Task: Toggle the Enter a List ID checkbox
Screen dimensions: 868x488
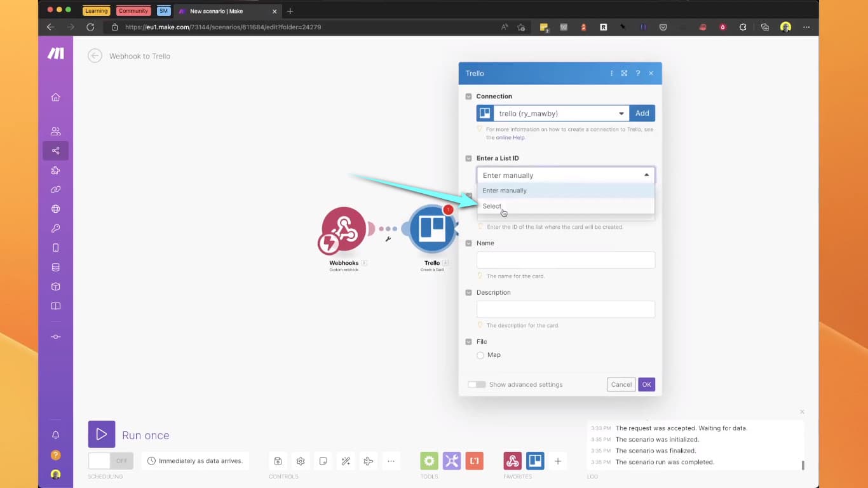Action: (469, 158)
